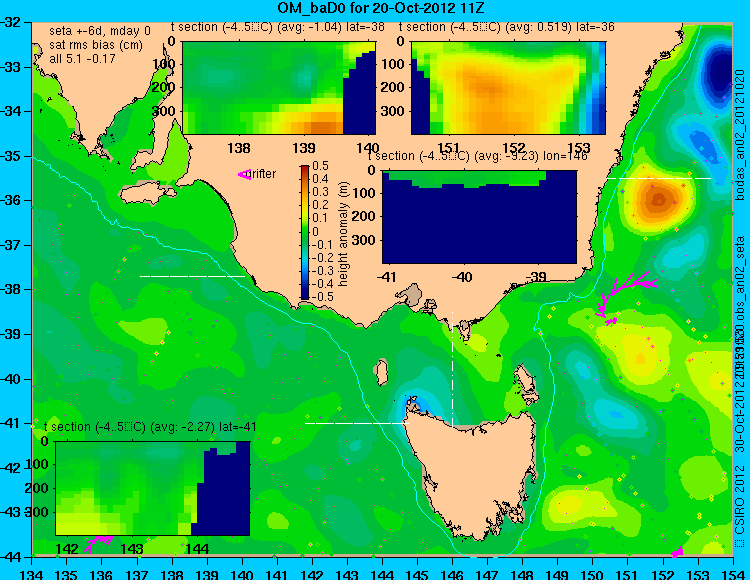
Task: Click the magenta drifter marker near 152.3E 44S
Action: 677,553
